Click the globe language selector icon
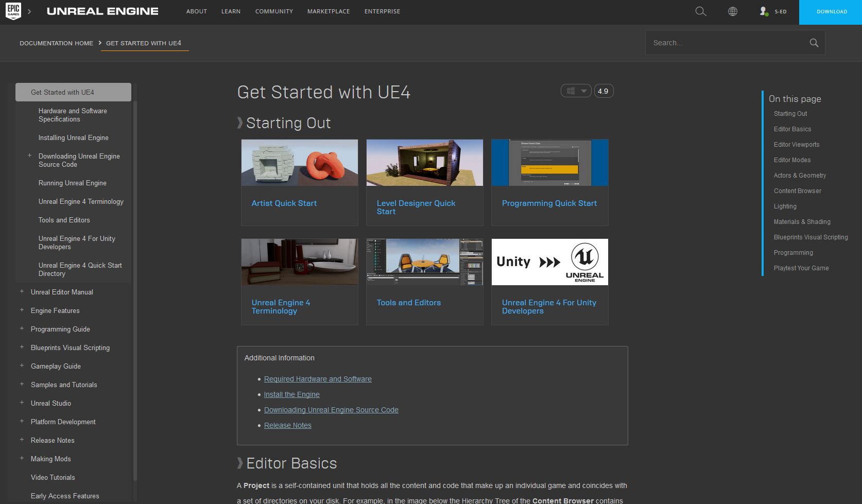The width and height of the screenshot is (862, 504). (x=733, y=11)
